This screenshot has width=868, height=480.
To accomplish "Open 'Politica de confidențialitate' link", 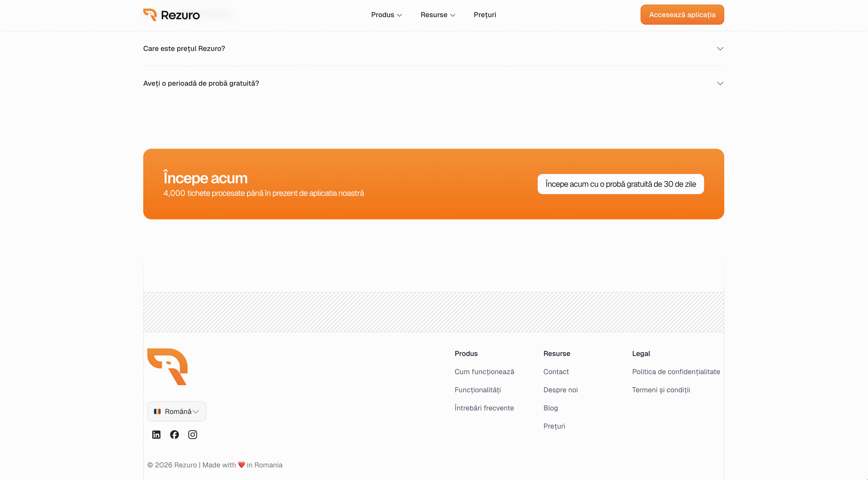I will click(x=676, y=372).
